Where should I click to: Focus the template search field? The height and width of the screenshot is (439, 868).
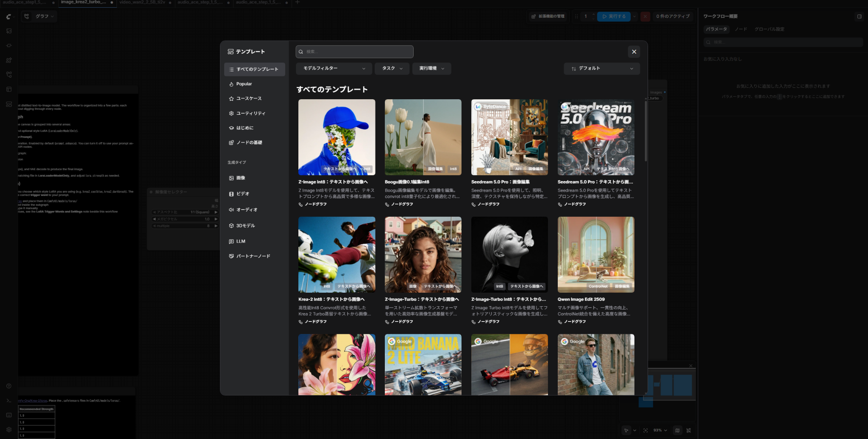354,52
